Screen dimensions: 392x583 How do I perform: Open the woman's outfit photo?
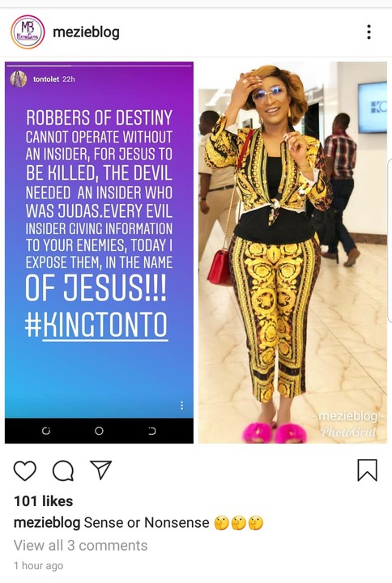pyautogui.click(x=292, y=253)
